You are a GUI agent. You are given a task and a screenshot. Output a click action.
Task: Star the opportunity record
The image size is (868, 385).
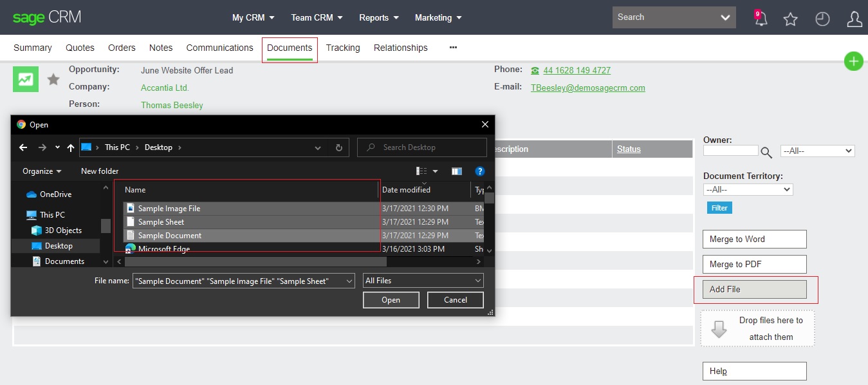53,79
